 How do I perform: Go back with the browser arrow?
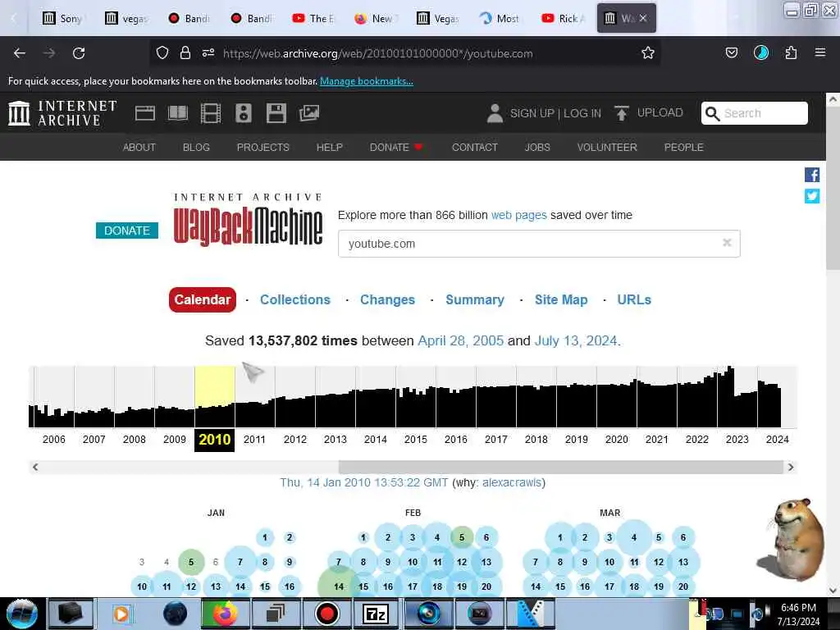coord(20,53)
